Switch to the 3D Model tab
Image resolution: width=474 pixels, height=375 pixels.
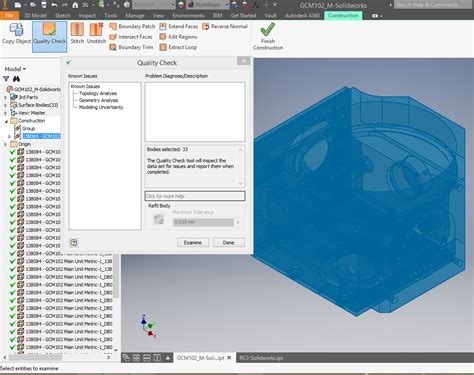coord(35,15)
